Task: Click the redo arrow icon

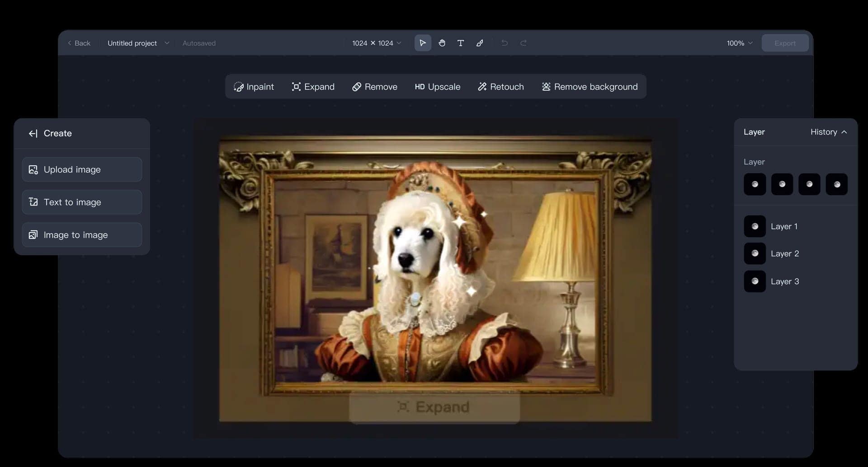Action: 524,43
